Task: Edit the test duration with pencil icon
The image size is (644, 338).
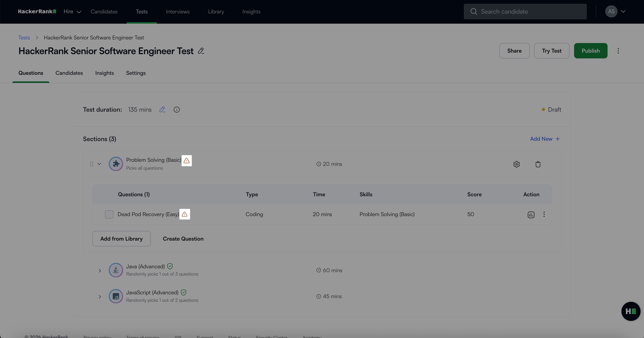Action: coord(162,110)
